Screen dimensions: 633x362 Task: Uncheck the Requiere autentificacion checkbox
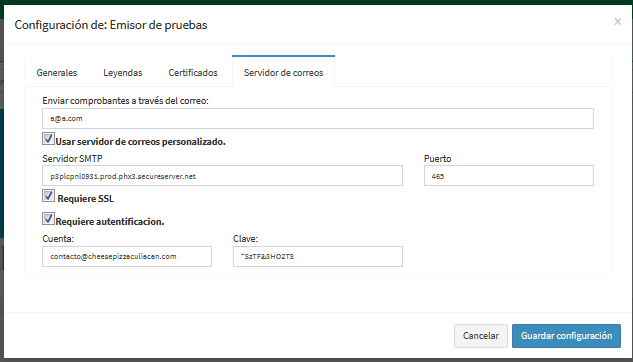(48, 219)
